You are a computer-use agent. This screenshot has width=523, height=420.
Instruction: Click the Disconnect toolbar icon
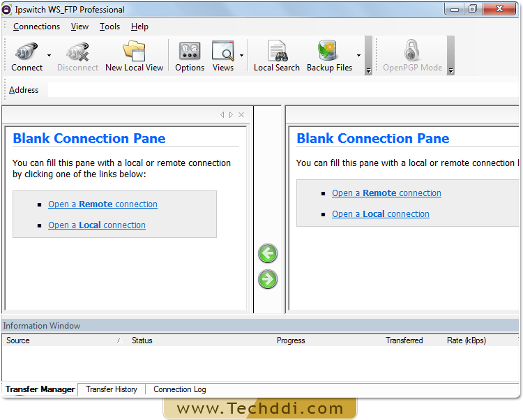(x=77, y=57)
